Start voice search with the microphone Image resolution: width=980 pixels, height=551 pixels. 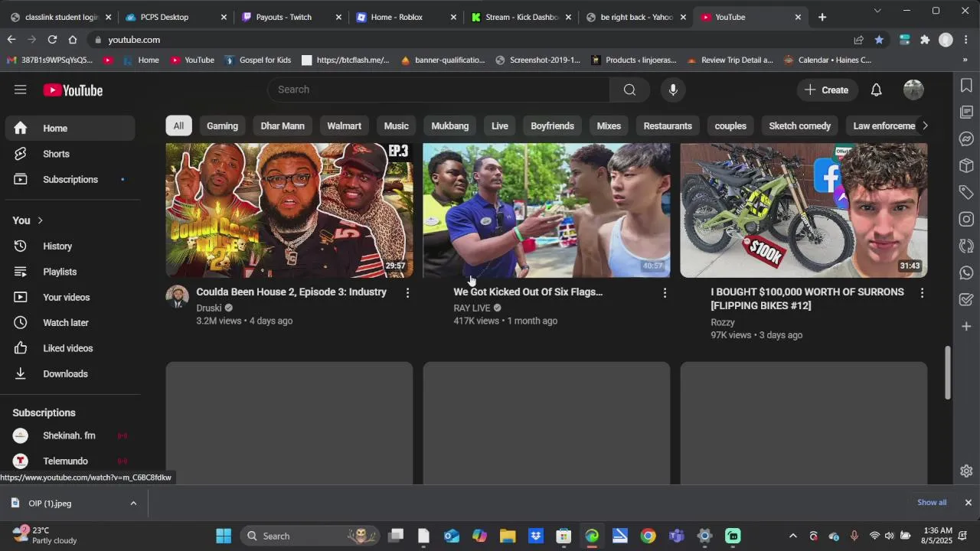pos(673,90)
